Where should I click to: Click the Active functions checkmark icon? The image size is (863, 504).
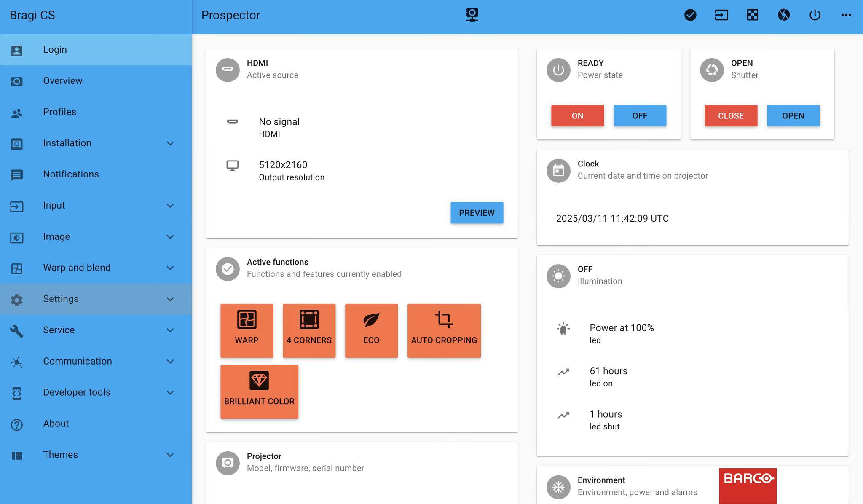(x=228, y=269)
